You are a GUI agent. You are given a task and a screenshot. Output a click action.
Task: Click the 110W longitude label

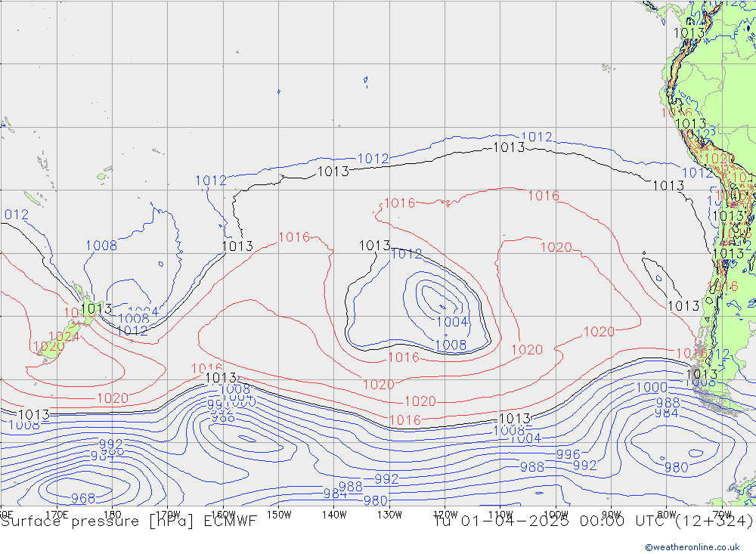(500, 515)
